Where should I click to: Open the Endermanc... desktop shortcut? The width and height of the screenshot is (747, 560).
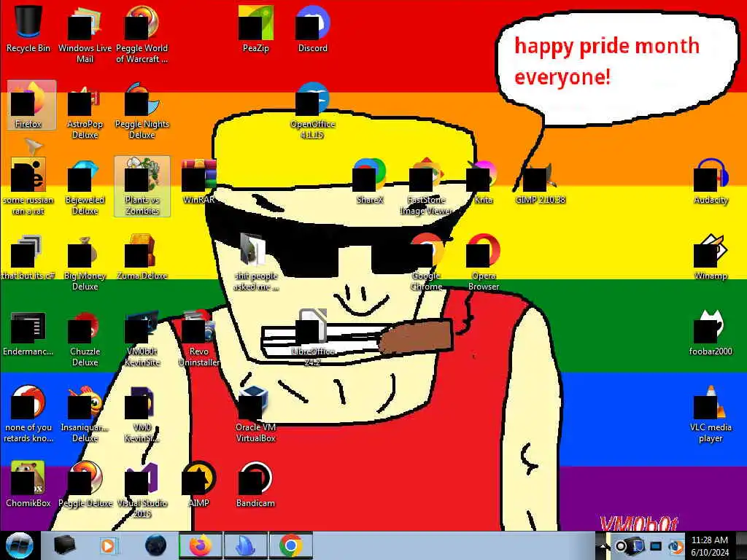coord(28,333)
